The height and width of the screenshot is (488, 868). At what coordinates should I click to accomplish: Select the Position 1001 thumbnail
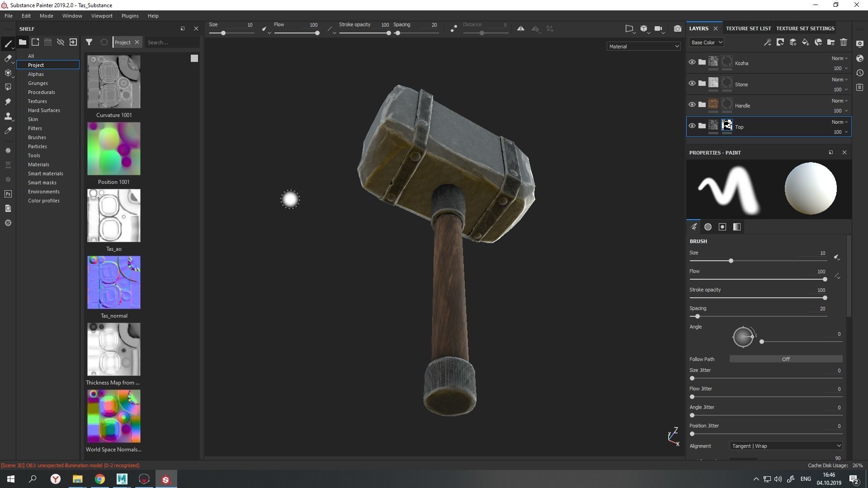(114, 149)
